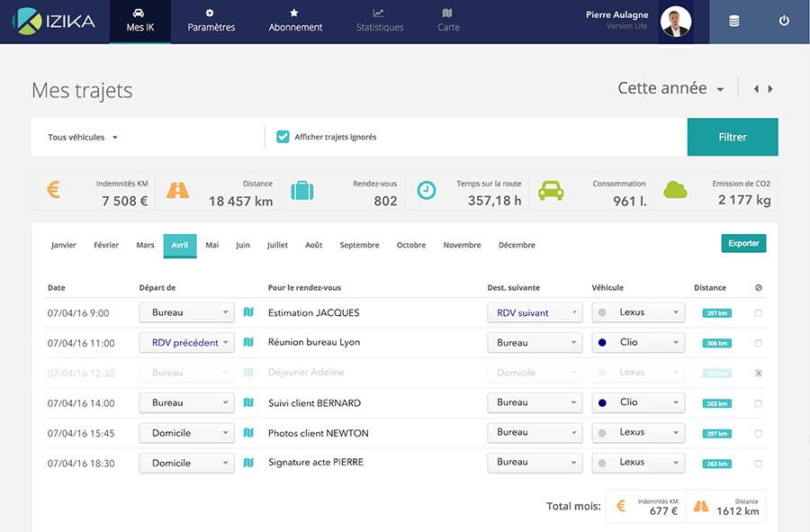This screenshot has width=810, height=532.
Task: Open map icon for Photos client NEWTON
Action: point(249,433)
